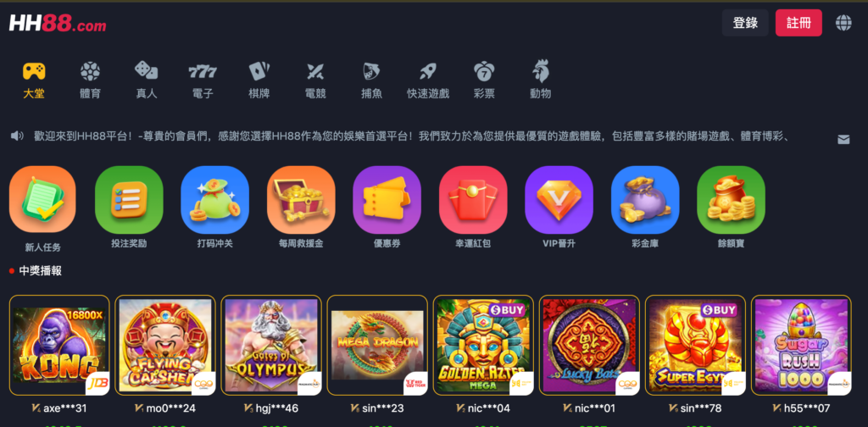Open the 幸運紅包 red envelope icon
Viewport: 868px width, 427px height.
[x=473, y=200]
